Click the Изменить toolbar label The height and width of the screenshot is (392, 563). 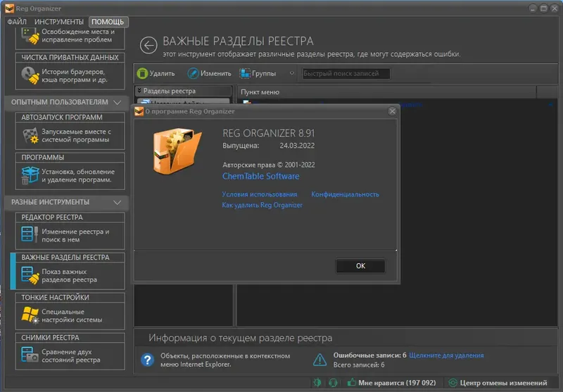coord(216,73)
